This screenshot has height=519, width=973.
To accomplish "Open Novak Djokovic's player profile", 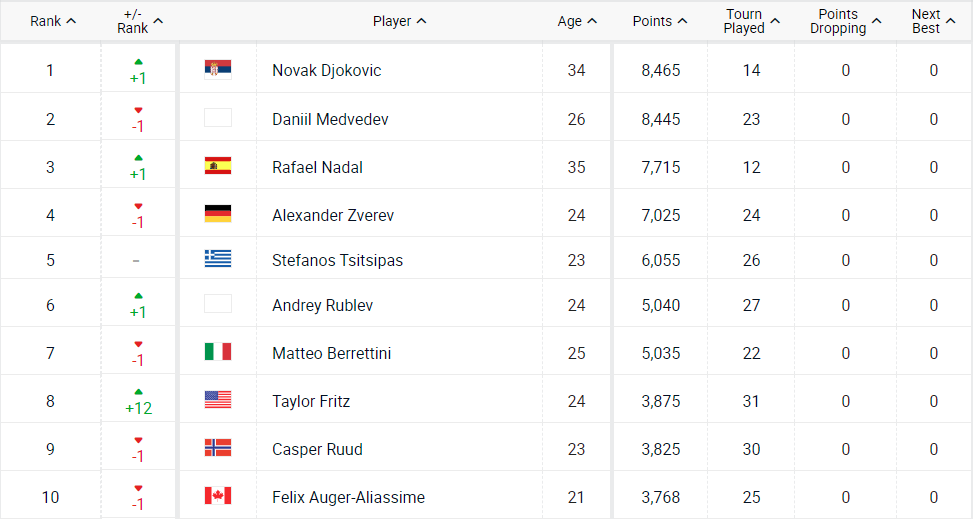I will click(326, 70).
